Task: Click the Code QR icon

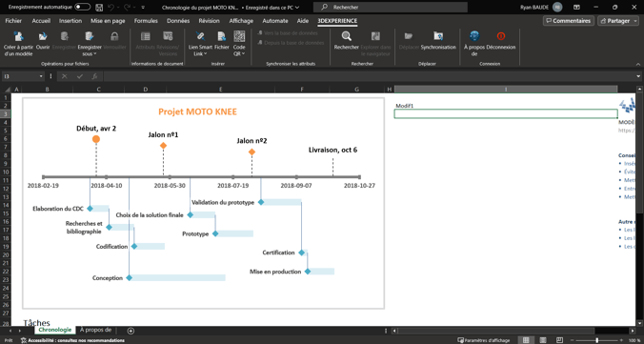Action: tap(239, 36)
